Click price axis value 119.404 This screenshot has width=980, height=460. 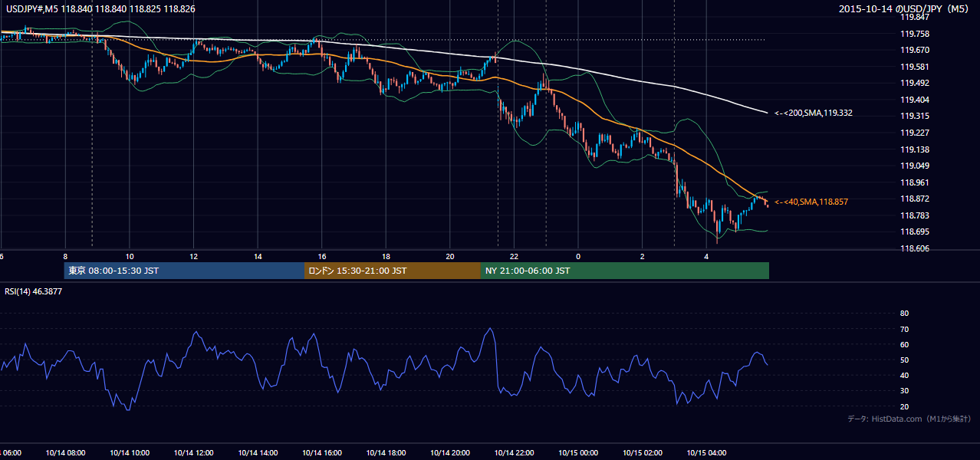[x=914, y=100]
